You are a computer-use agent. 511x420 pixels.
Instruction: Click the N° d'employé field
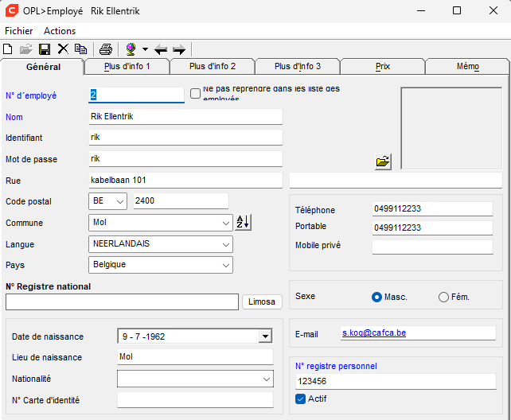(136, 95)
